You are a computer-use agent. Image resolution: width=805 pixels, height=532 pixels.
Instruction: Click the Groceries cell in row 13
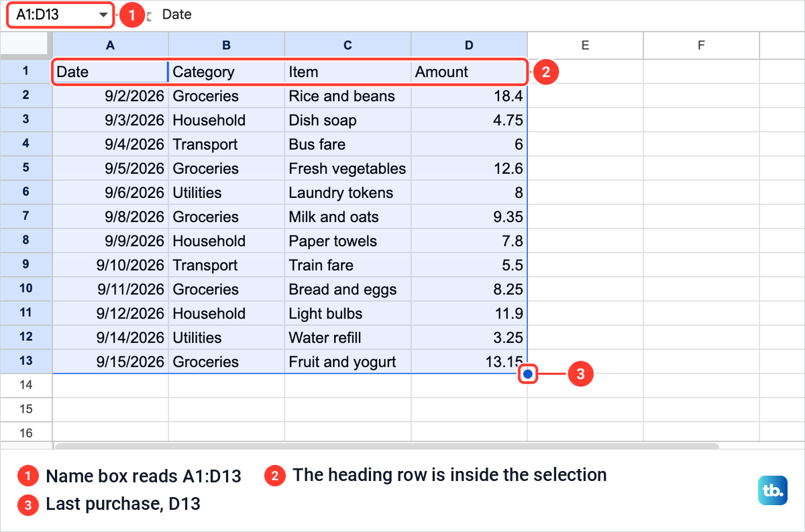[227, 362]
